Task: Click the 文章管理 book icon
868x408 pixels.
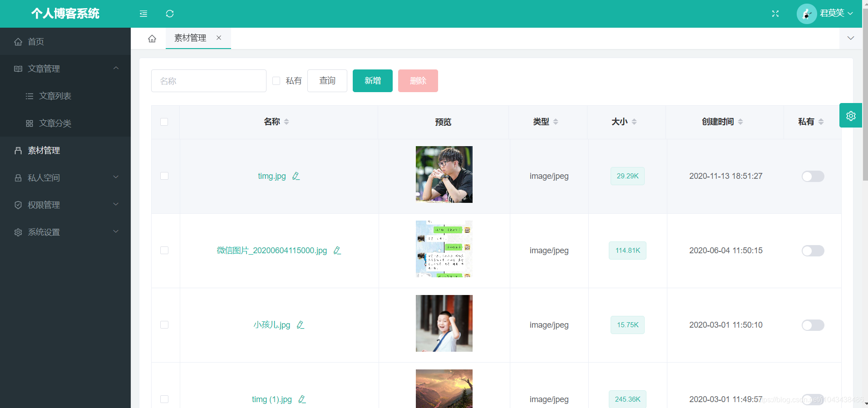Action: (18, 69)
